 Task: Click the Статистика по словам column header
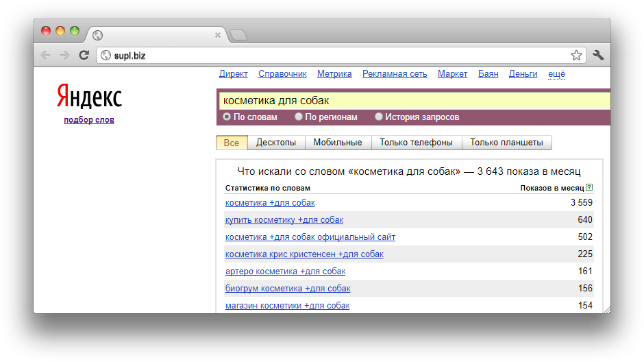pyautogui.click(x=268, y=188)
